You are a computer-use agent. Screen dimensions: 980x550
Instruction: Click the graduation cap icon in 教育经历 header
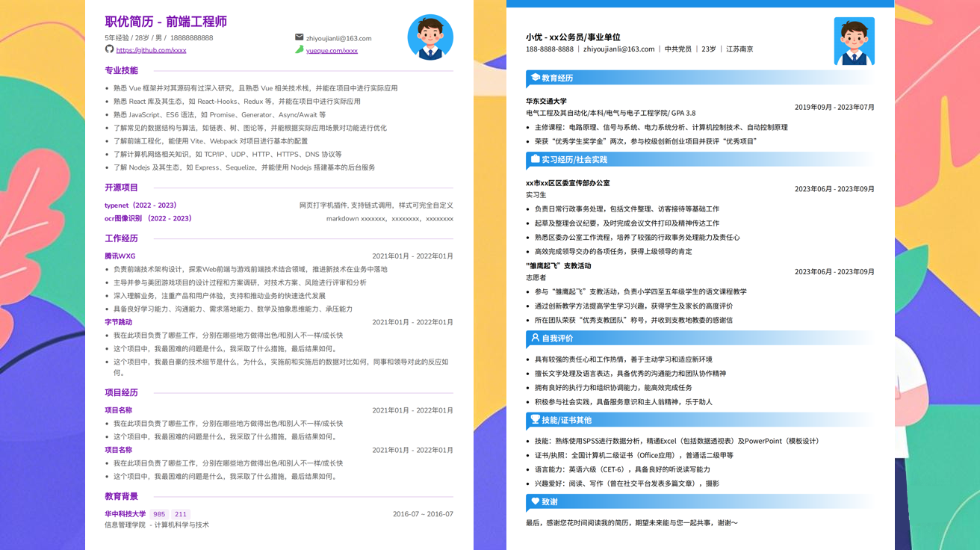535,78
